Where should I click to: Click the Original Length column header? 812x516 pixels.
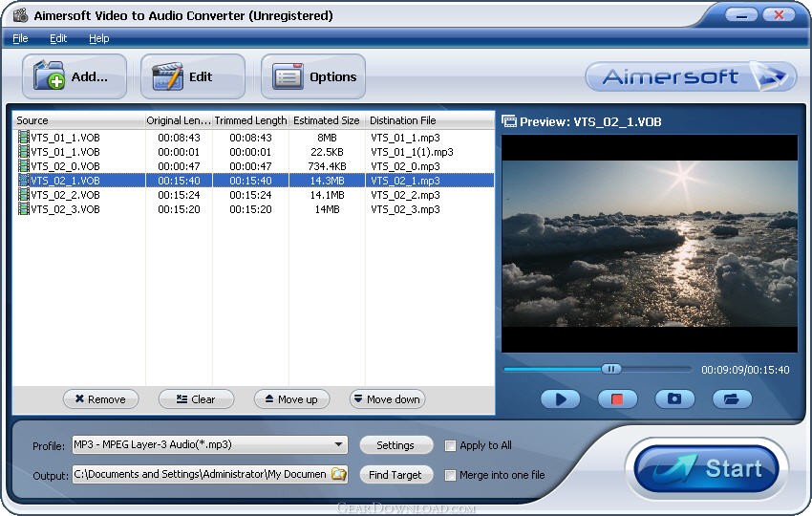click(179, 120)
